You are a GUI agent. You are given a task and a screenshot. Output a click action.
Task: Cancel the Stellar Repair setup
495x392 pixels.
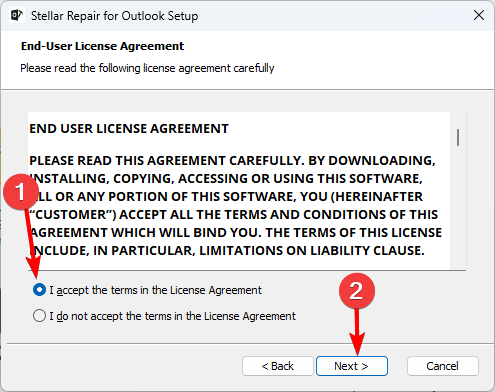pos(443,366)
